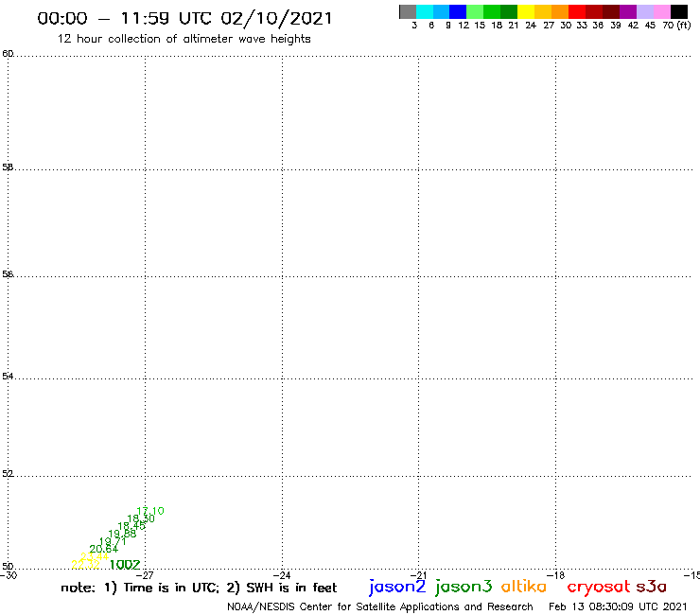Click the altika satellite label
Screen dimensions: 700x615
point(524,587)
